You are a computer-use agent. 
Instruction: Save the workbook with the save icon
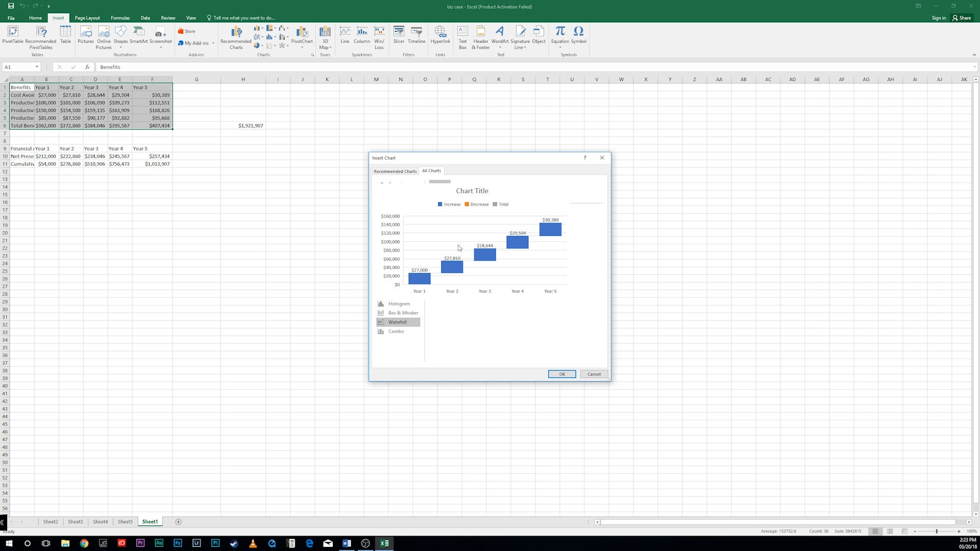coord(11,6)
